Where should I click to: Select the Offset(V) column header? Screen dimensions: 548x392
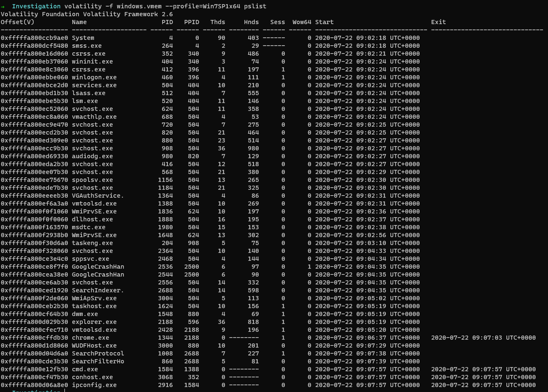point(17,22)
